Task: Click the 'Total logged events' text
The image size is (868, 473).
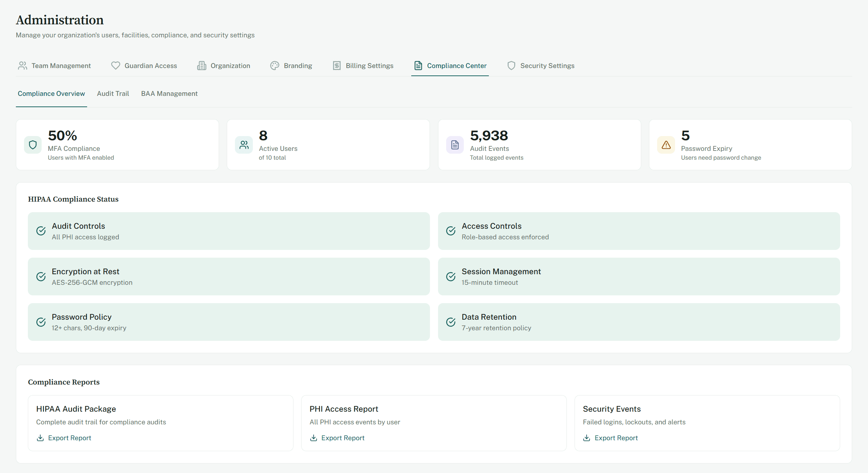Action: tap(497, 158)
